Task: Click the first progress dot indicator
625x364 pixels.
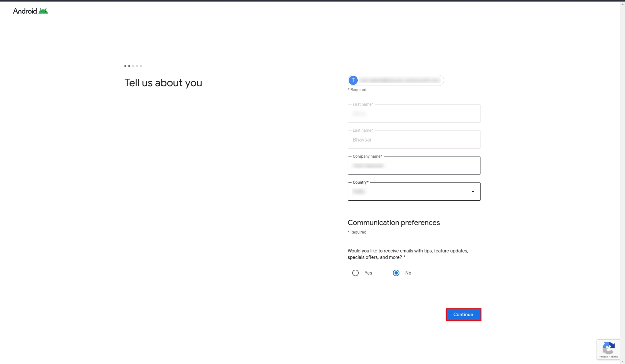Action: [x=125, y=66]
